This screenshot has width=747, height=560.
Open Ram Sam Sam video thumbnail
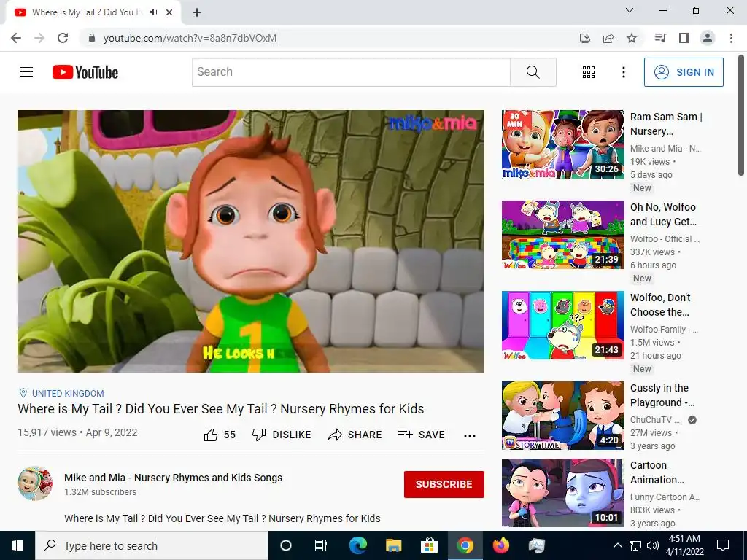[562, 144]
